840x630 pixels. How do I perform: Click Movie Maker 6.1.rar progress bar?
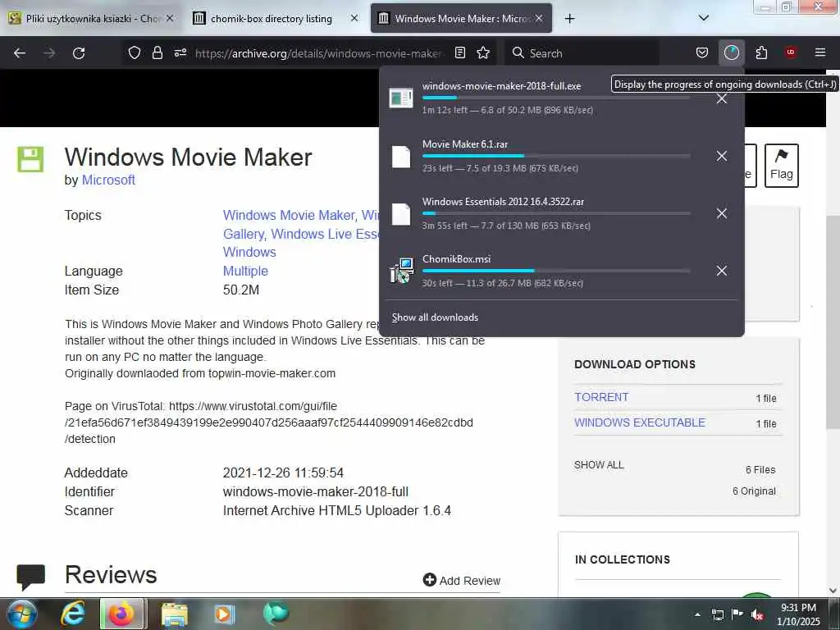pos(555,156)
